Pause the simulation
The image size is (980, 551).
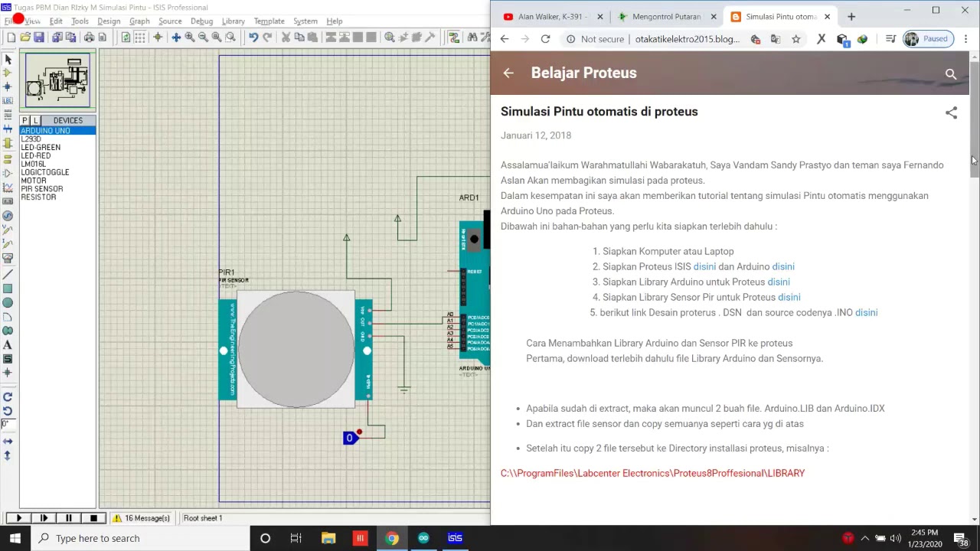(68, 518)
